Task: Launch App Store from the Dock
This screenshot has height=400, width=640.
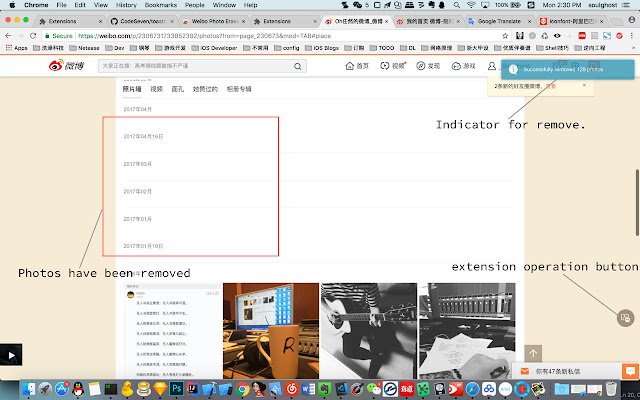Action: pos(62,389)
